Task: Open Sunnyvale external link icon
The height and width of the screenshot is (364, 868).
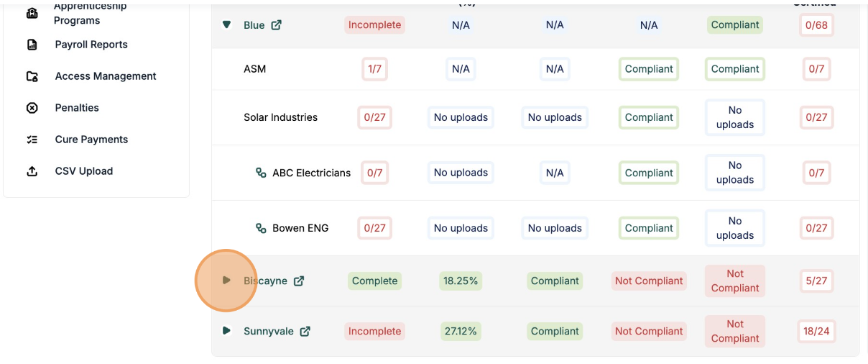Action: 305,332
